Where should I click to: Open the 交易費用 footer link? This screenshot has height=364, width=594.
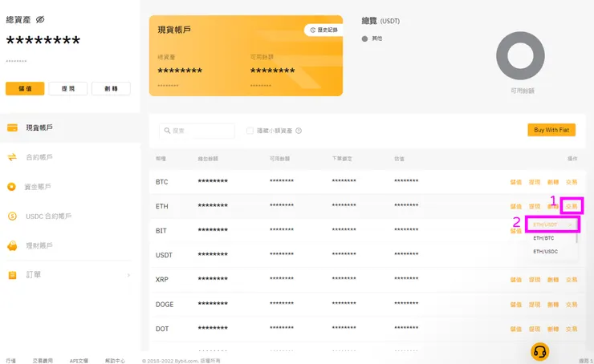pos(43,361)
